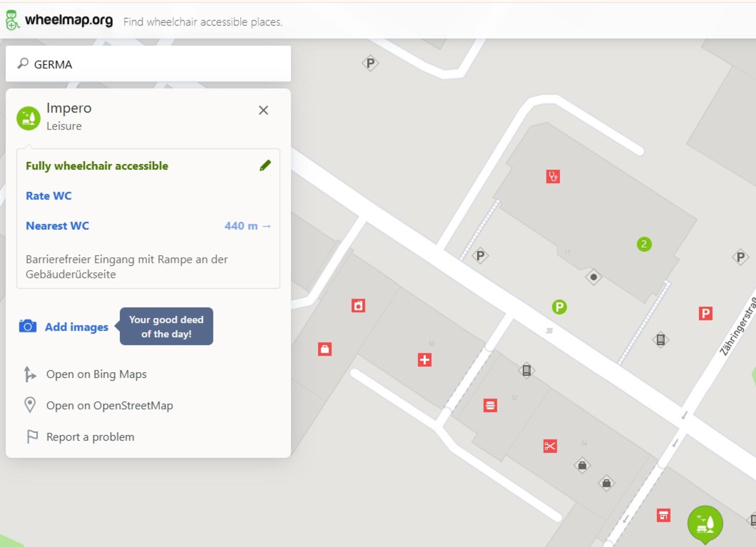Click the Rate WC link
This screenshot has width=756, height=547.
48,196
